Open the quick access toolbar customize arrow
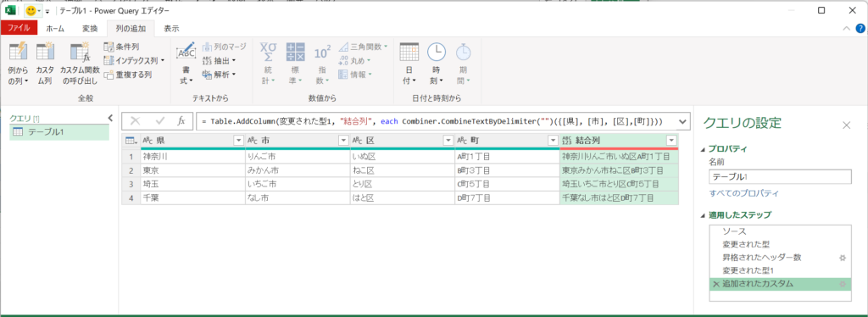Screen dimensions: 868x317 click(x=47, y=11)
